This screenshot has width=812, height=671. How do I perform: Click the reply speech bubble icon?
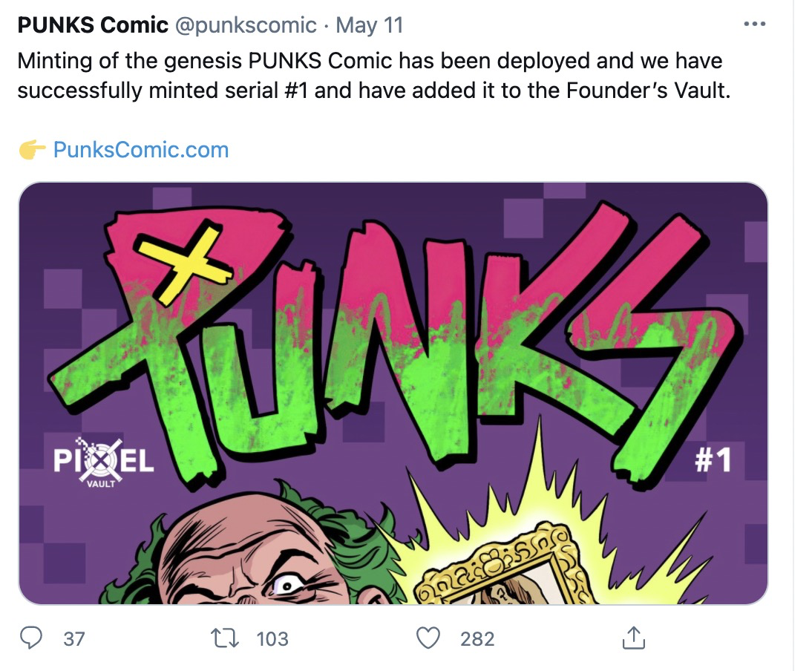(x=31, y=638)
